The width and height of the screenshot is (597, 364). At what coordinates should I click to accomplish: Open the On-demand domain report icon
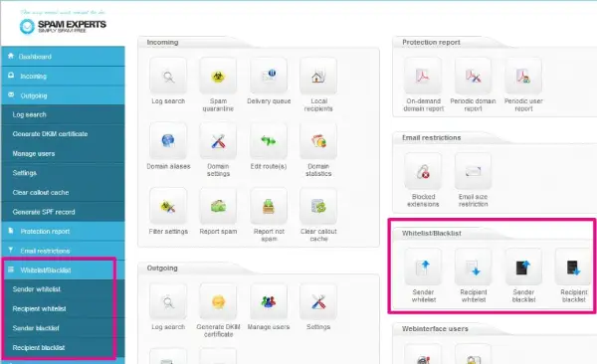[423, 76]
